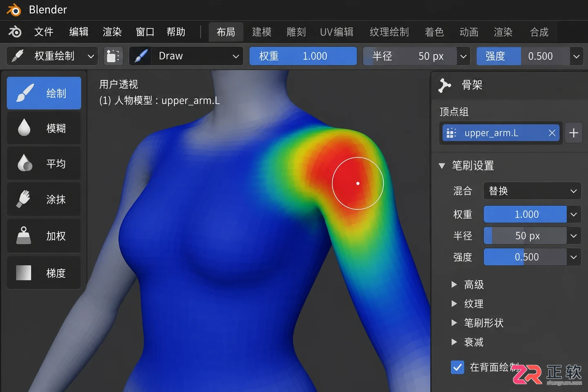Click the 骨架 armature panel icon
Image resolution: width=588 pixels, height=392 pixels.
click(444, 85)
